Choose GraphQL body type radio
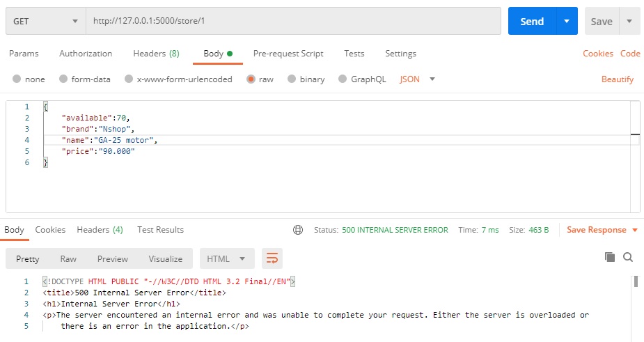Image resolution: width=644 pixels, height=342 pixels. [x=343, y=79]
